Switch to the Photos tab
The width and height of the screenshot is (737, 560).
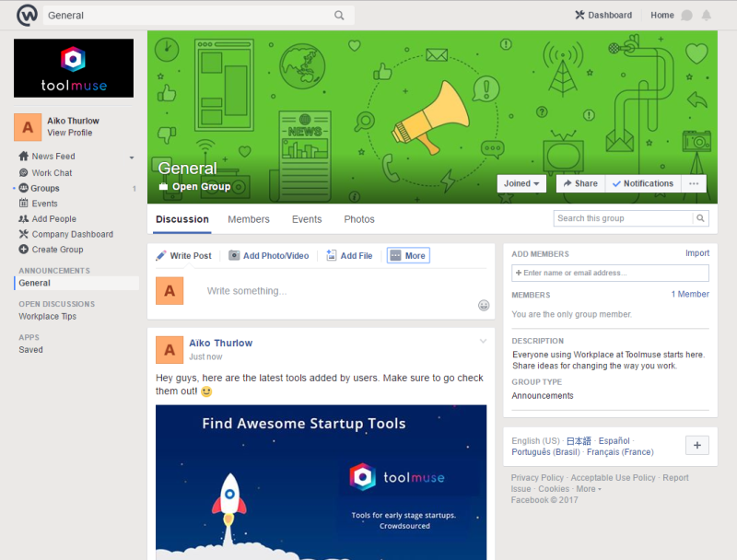359,219
